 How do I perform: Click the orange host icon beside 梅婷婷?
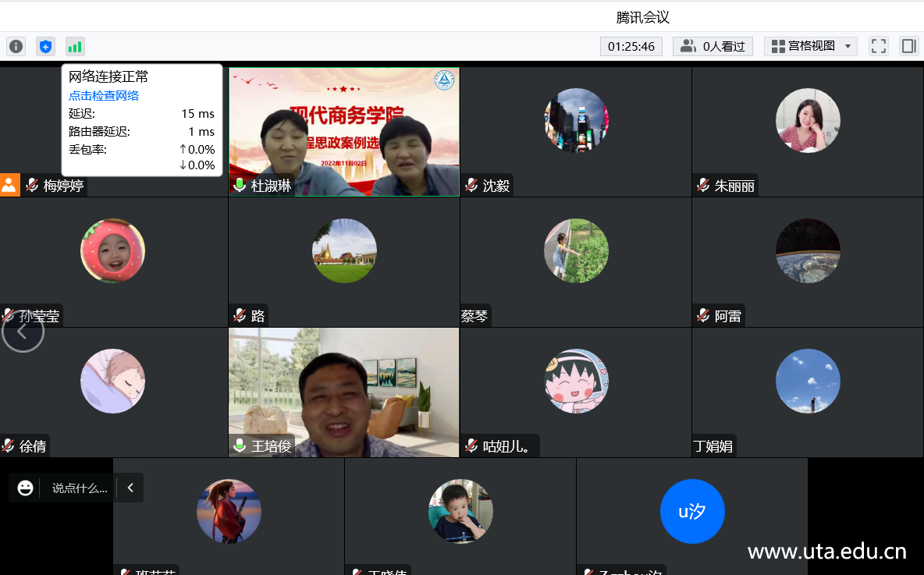[9, 185]
